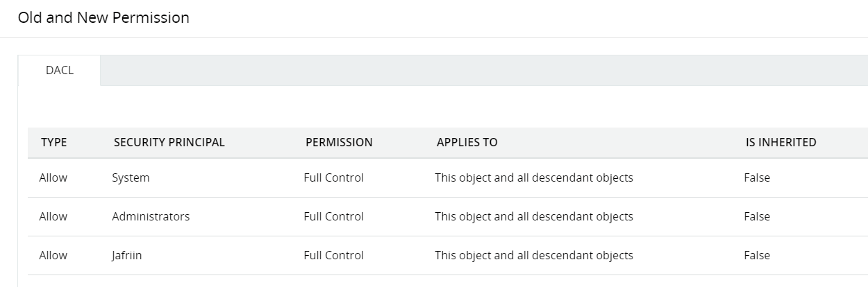Click the Applies To value for Administrators
Image resolution: width=868 pixels, height=287 pixels.
(x=534, y=216)
